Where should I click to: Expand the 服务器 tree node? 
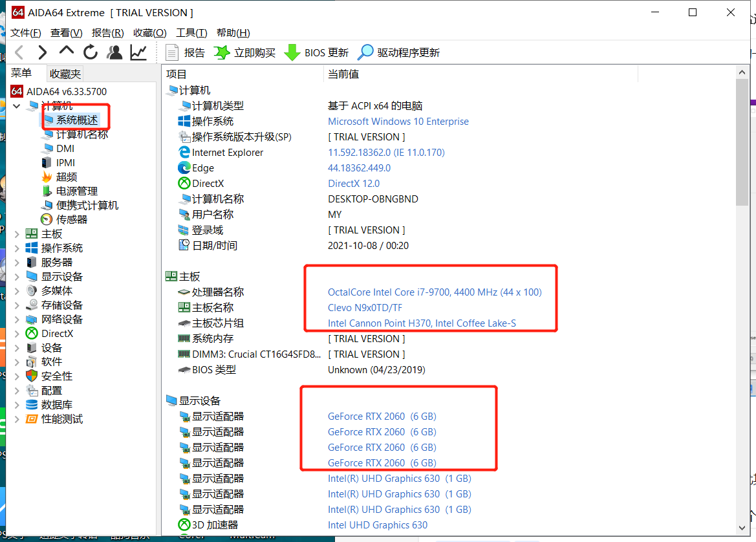pyautogui.click(x=17, y=263)
